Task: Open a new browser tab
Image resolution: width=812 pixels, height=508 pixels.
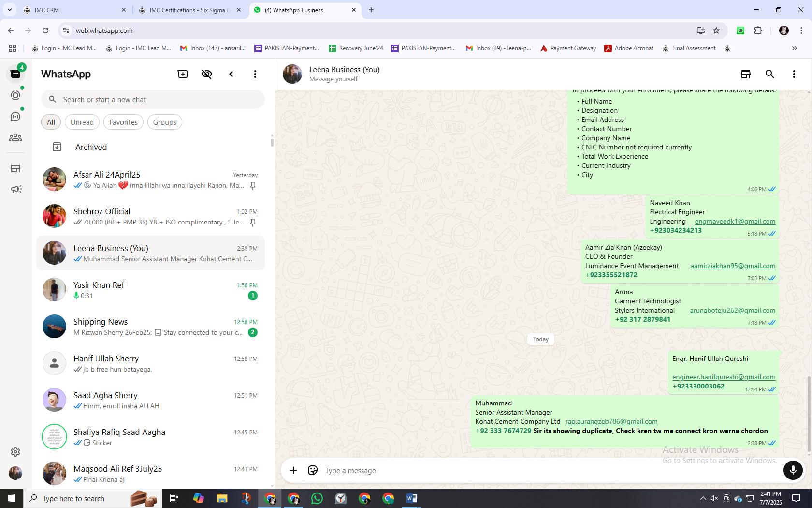Action: 371,10
